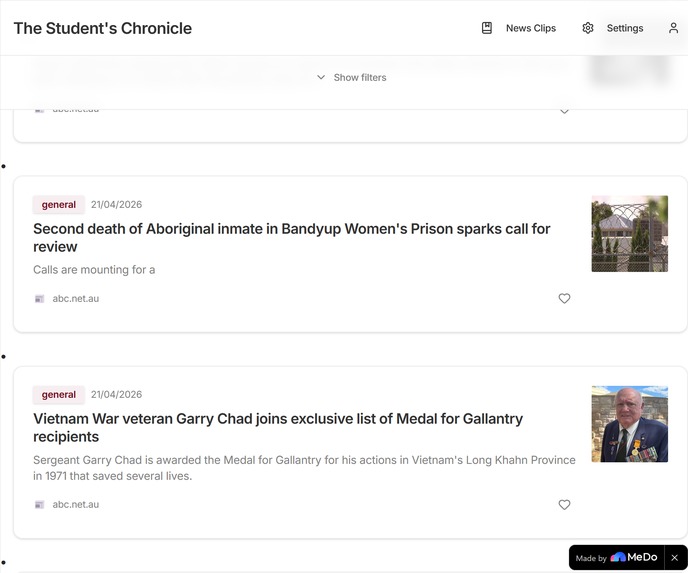
Task: Click abc.net.au source on Garry Chad article
Action: (x=75, y=505)
